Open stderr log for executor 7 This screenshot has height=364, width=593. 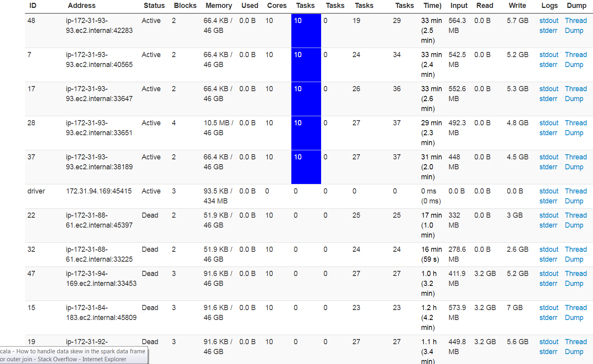point(548,65)
